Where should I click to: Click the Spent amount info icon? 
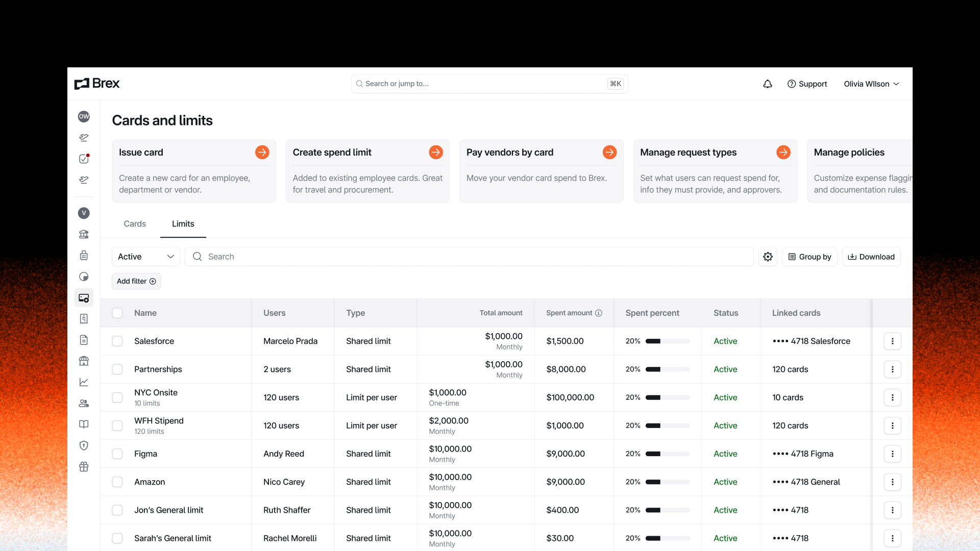[599, 313]
